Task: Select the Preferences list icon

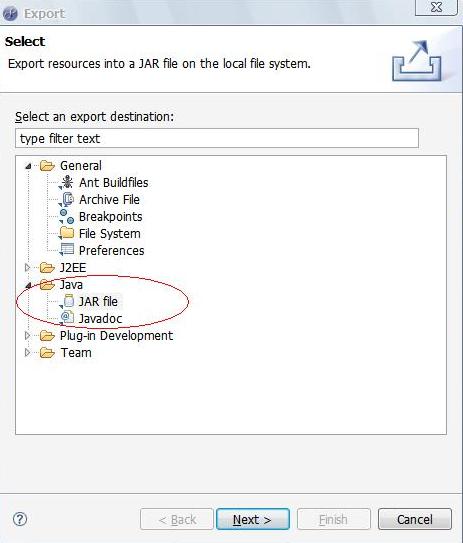Action: pos(66,250)
